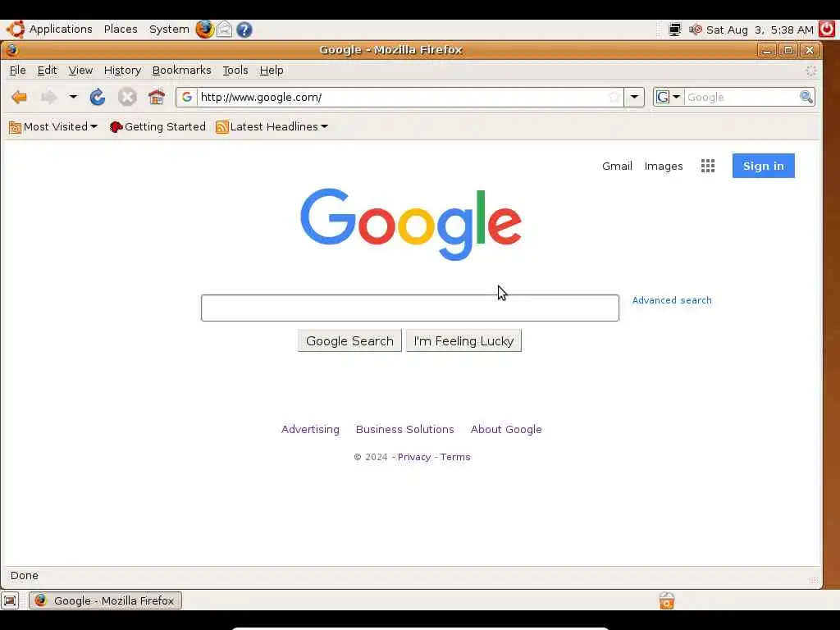Image resolution: width=840 pixels, height=630 pixels.
Task: Launch Firefox from the top panel icon
Action: 204,30
